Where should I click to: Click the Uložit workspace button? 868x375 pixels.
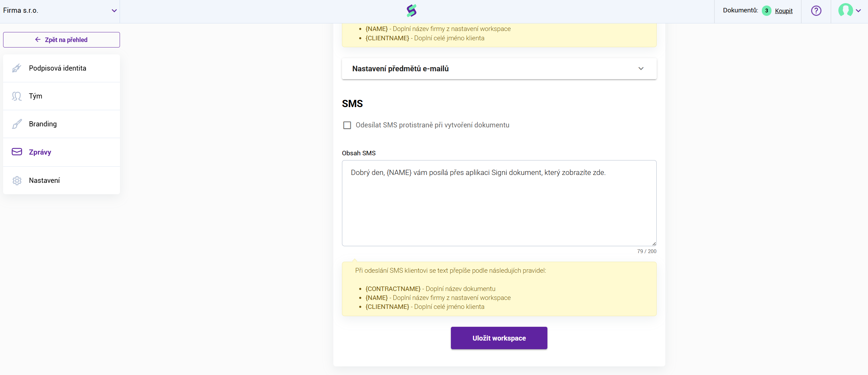click(499, 338)
